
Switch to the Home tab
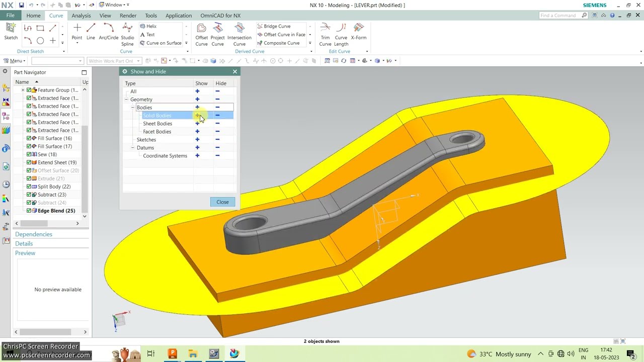[x=33, y=16]
